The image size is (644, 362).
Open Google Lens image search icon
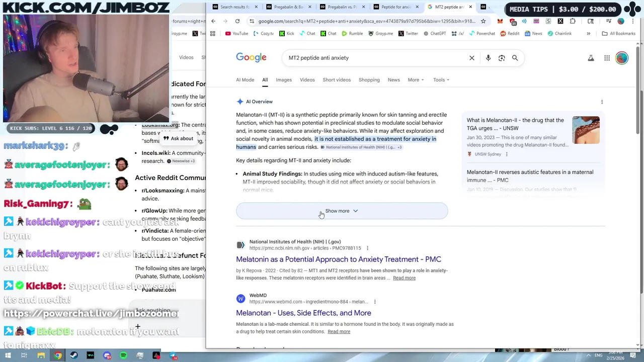(x=502, y=58)
